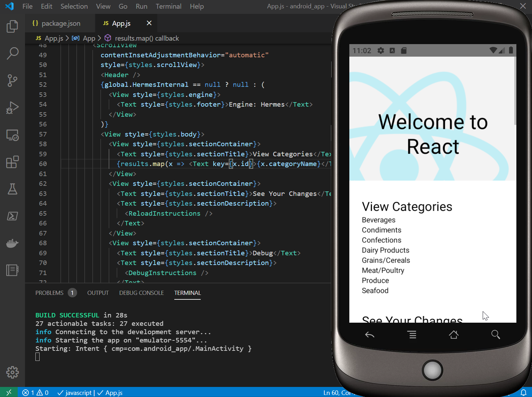Screen dimensions: 532x397
Task: Tap Meat/Poultry in the emulator list
Action: tap(383, 270)
